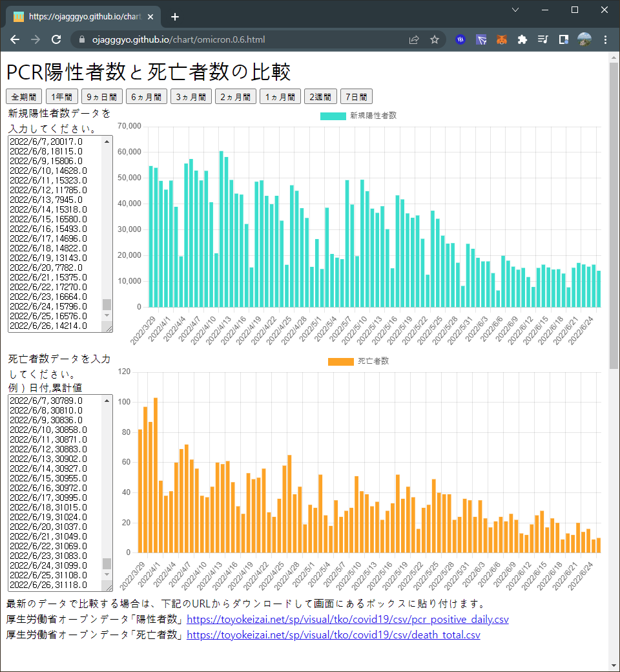The height and width of the screenshot is (672, 620).
Task: Bookmark this page with star icon
Action: pos(435,40)
